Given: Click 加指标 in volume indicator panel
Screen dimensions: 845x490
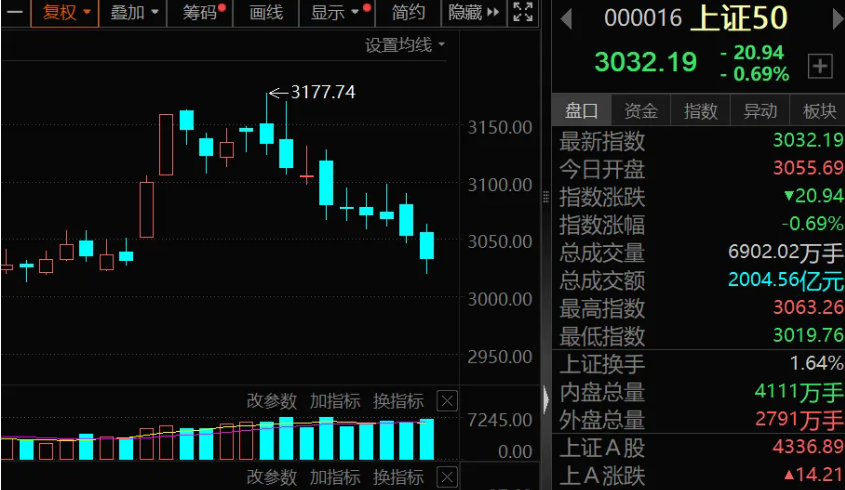Looking at the screenshot, I should point(335,401).
